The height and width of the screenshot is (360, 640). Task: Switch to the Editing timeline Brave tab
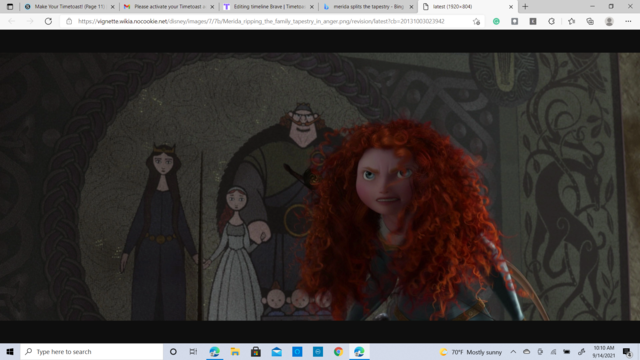coord(269,7)
